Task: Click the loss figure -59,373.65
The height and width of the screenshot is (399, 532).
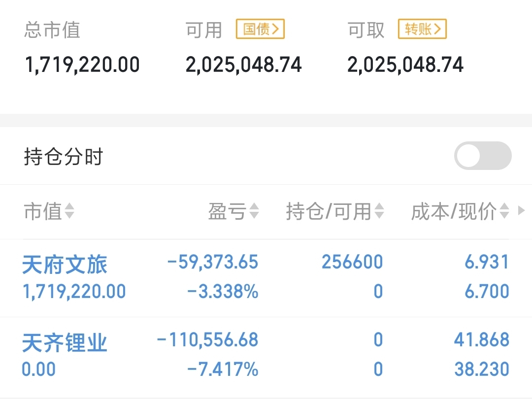Action: point(213,262)
